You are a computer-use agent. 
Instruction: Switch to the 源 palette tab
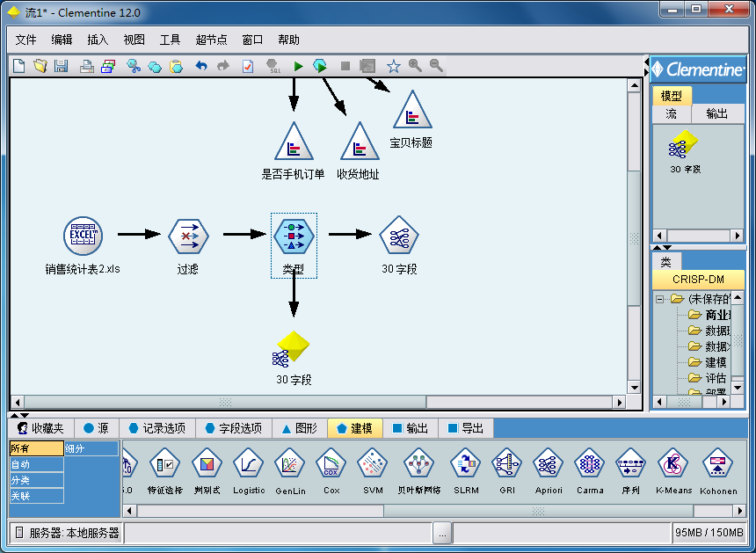[96, 428]
